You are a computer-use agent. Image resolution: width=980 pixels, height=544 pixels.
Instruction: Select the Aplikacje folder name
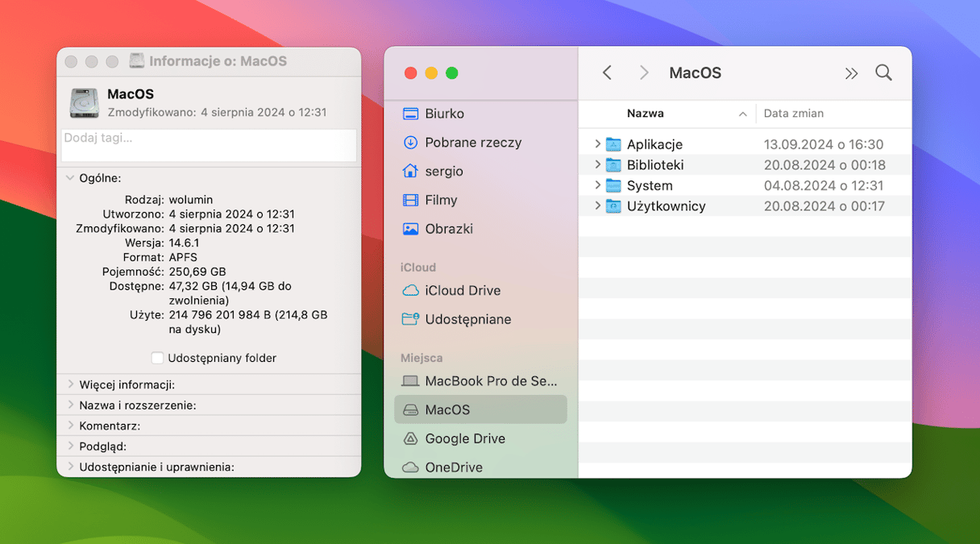(x=654, y=144)
